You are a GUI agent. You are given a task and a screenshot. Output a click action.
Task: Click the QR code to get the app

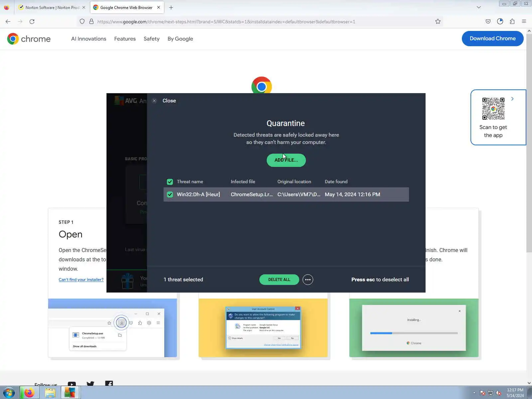pyautogui.click(x=493, y=109)
